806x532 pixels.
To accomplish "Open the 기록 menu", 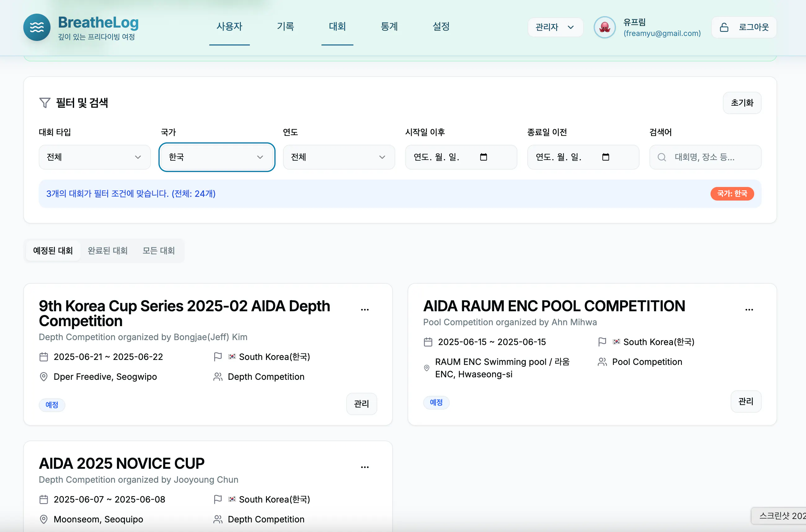I will point(286,26).
